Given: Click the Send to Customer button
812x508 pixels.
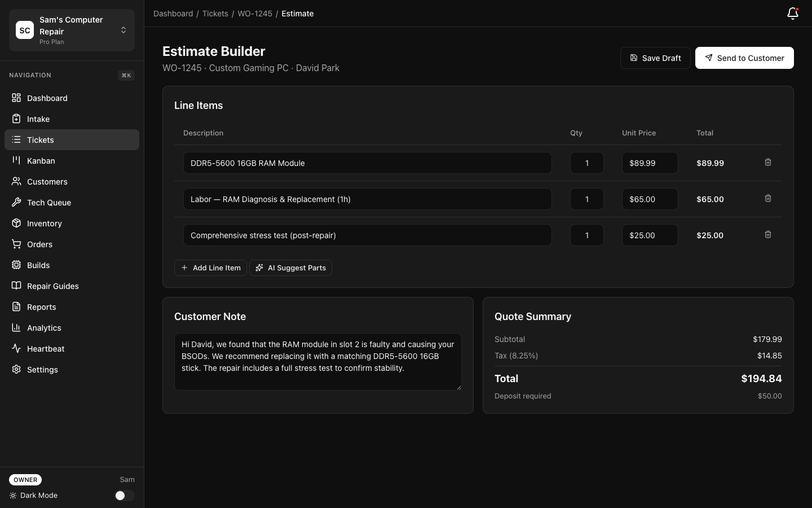Looking at the screenshot, I should click(x=744, y=58).
